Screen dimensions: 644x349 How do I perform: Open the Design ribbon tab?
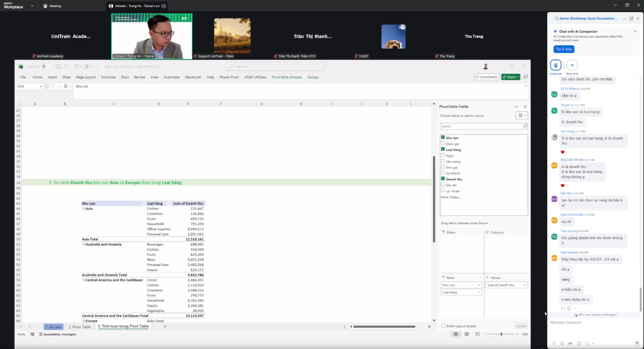pyautogui.click(x=313, y=77)
